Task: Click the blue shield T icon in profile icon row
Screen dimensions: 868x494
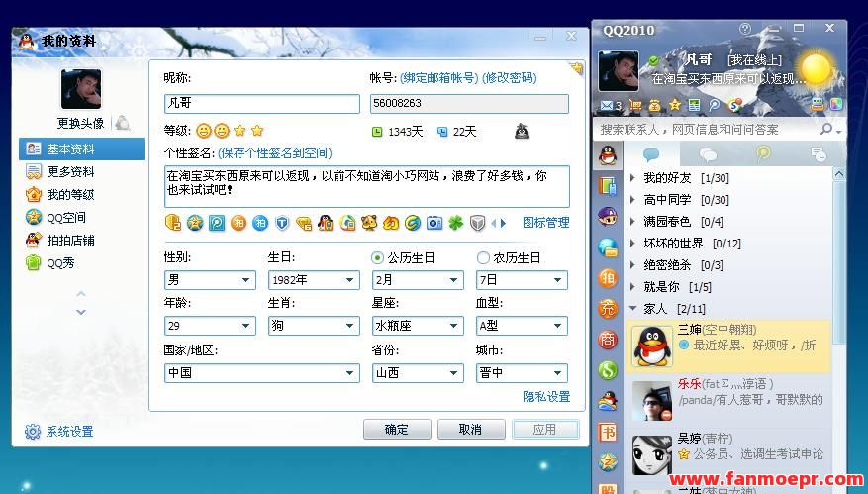Action: [x=282, y=223]
